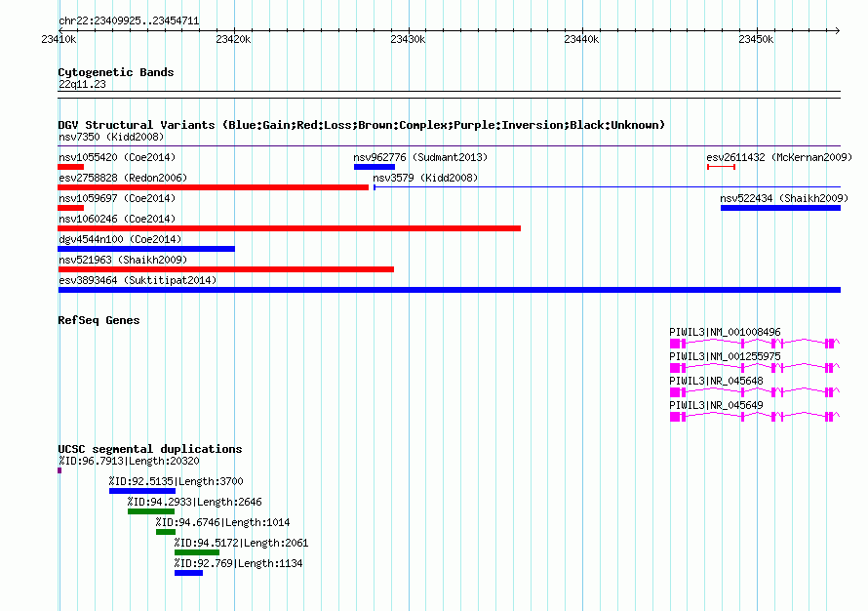
Task: Click the nsv1055420 (Coe2014) label text
Action: (x=117, y=157)
